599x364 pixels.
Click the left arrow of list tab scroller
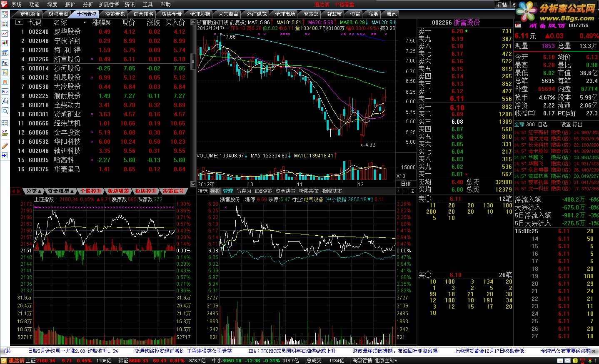tap(13, 191)
